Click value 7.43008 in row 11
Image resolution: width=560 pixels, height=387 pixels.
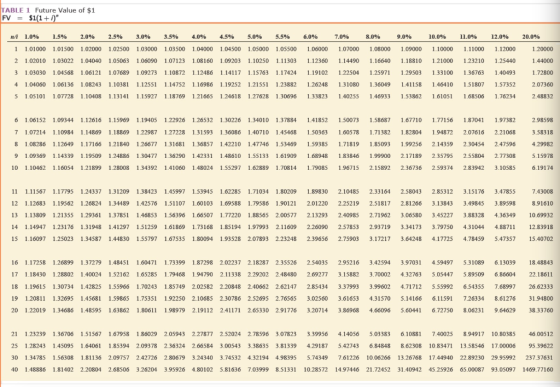[x=542, y=191]
